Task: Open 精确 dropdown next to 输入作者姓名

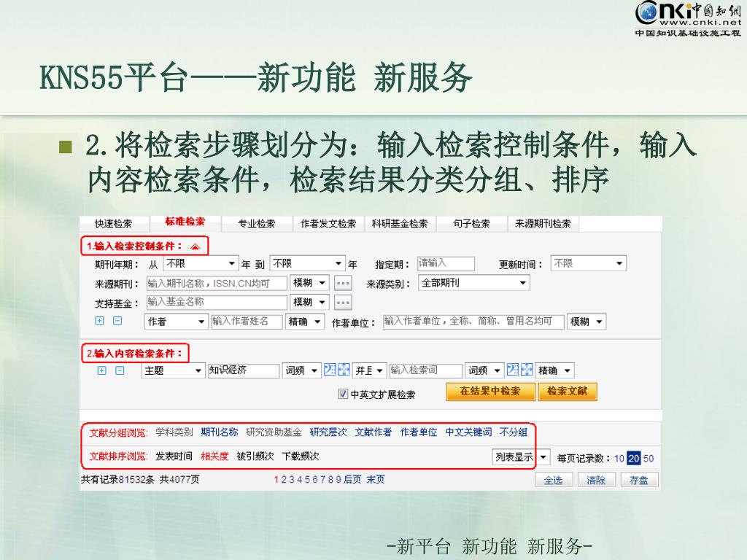Action: click(x=305, y=322)
